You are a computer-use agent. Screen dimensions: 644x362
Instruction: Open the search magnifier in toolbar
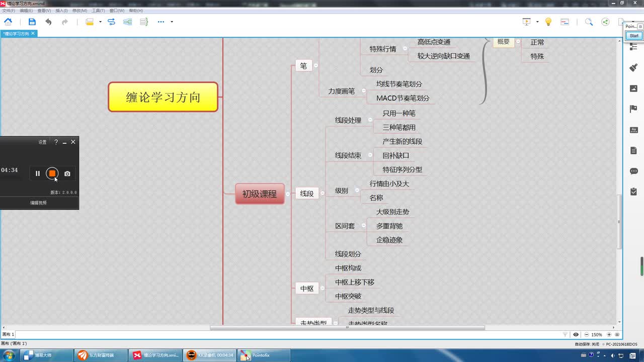[589, 22]
